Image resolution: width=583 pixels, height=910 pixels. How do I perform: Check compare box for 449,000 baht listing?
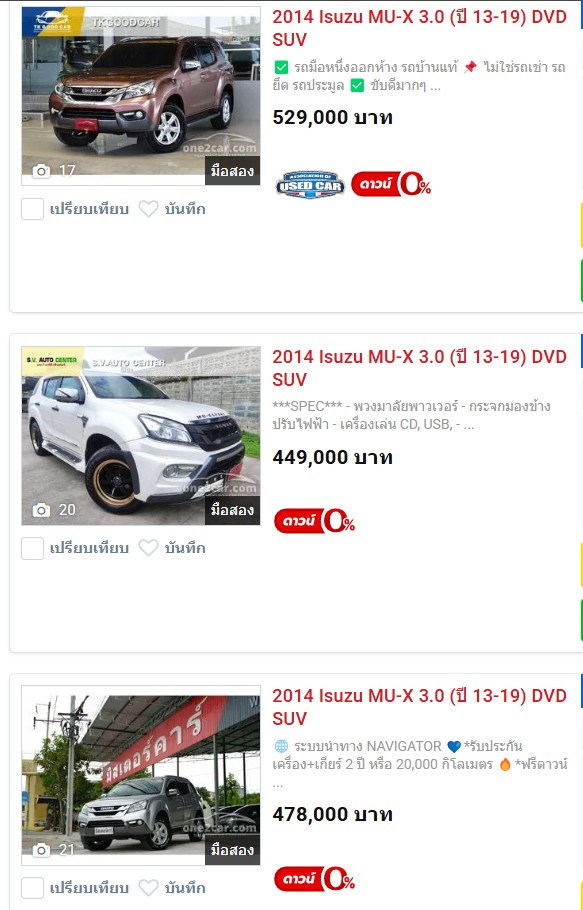pyautogui.click(x=32, y=548)
